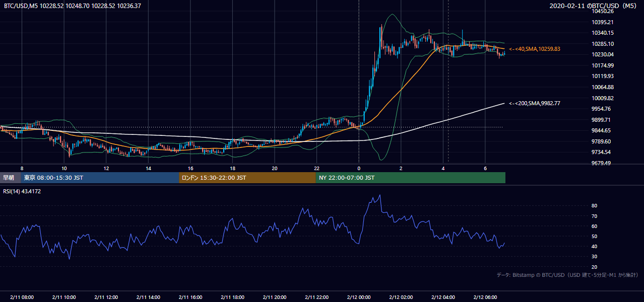Click the 10395.21 price axis label
Viewport: 644px width, 302px height.
click(603, 22)
